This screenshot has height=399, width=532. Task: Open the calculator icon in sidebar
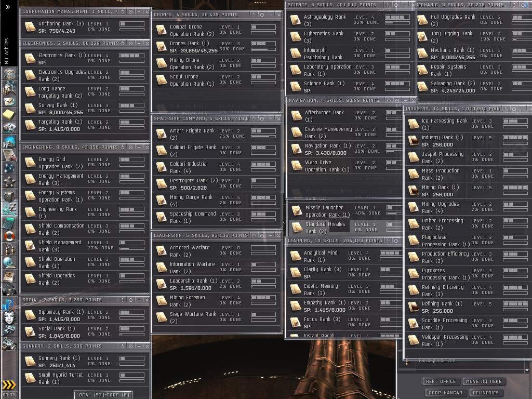[x=9, y=222]
